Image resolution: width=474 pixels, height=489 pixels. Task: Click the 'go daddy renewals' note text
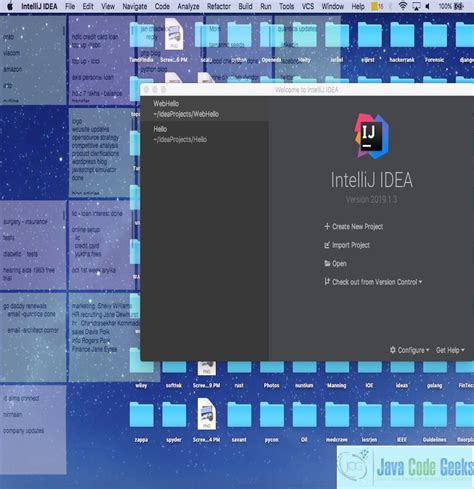tap(25, 306)
